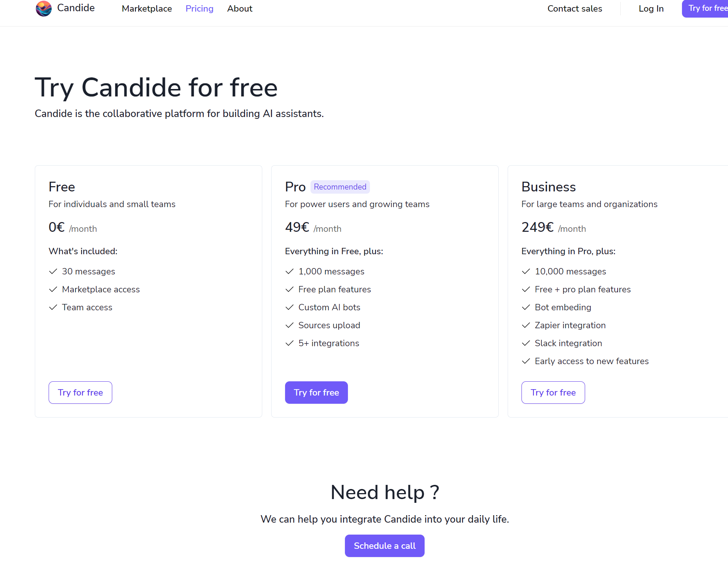
Task: Start the Free plan with Try for free
Action: pos(80,393)
